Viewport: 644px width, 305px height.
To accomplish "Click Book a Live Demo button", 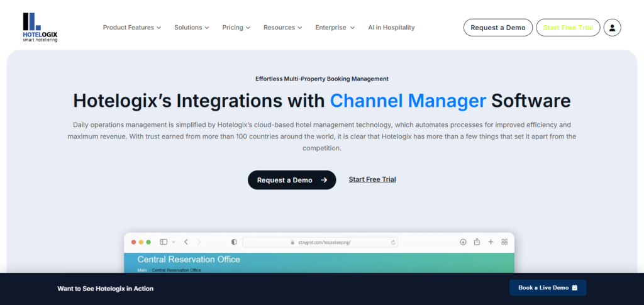I will tap(548, 288).
